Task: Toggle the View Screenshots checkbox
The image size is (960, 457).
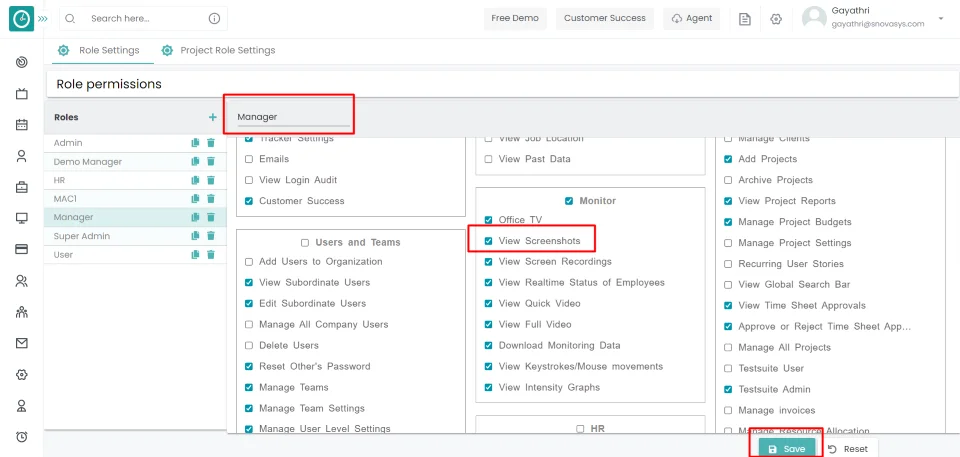Action: click(488, 241)
